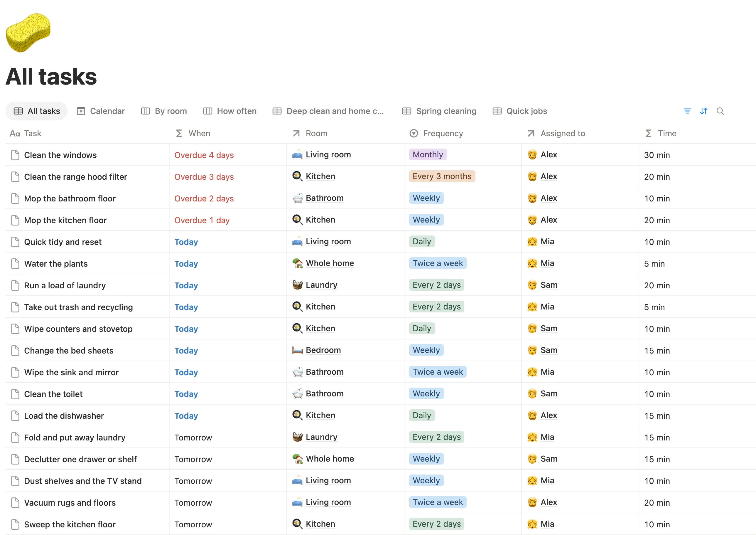The width and height of the screenshot is (756, 535).
Task: Open Bedroom room link
Action: click(x=323, y=350)
